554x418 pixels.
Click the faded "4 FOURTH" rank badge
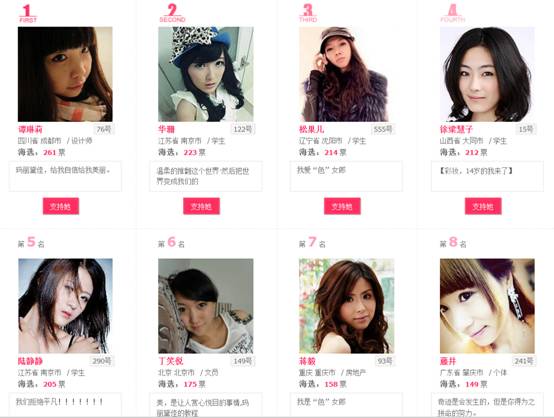tap(453, 13)
